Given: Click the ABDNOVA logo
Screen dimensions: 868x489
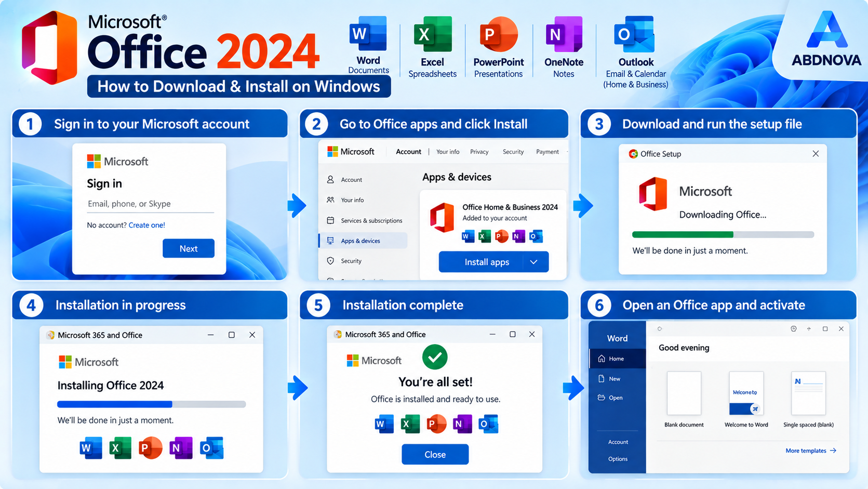Looking at the screenshot, I should (826, 39).
